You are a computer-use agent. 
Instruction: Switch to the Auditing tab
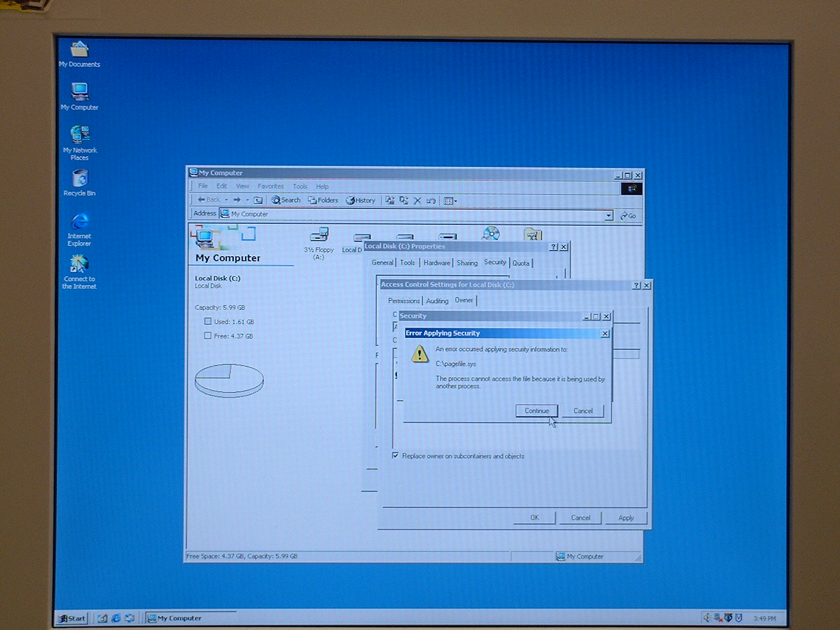pyautogui.click(x=437, y=301)
